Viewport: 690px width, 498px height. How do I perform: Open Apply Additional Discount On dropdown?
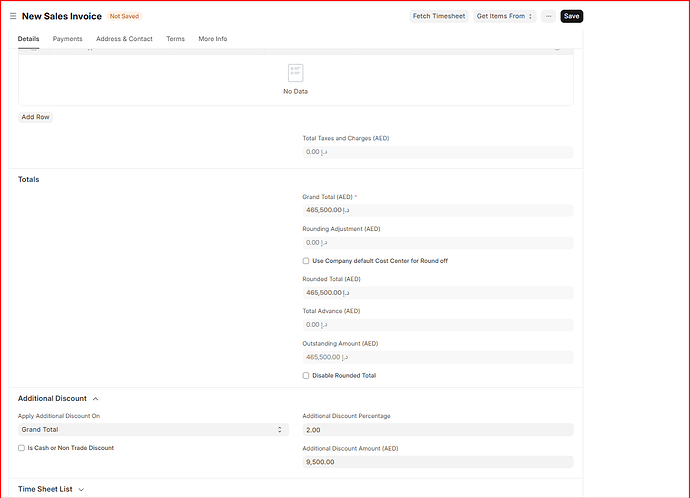153,430
